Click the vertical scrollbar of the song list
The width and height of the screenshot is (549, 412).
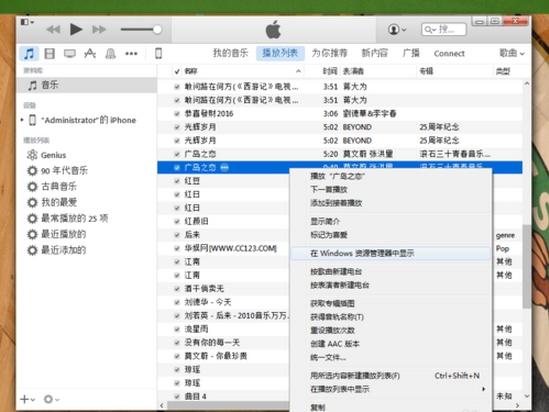coord(526,266)
